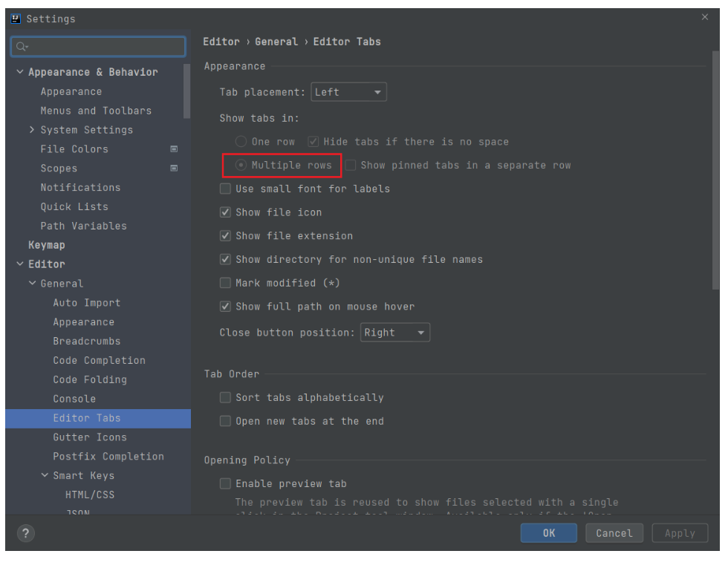Enable Mark modified (*)
Screen dimensions: 728x571
[225, 283]
